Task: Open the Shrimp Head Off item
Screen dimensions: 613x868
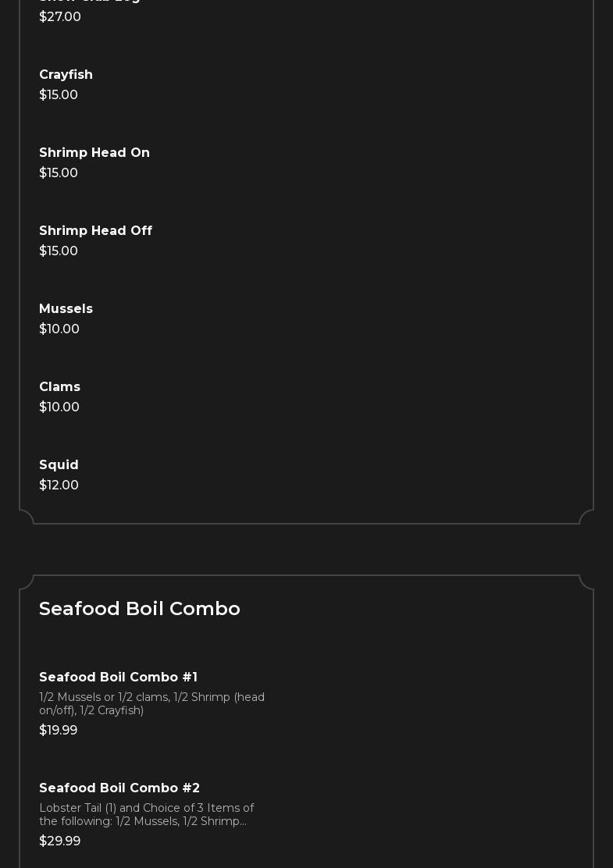Action: (x=95, y=231)
